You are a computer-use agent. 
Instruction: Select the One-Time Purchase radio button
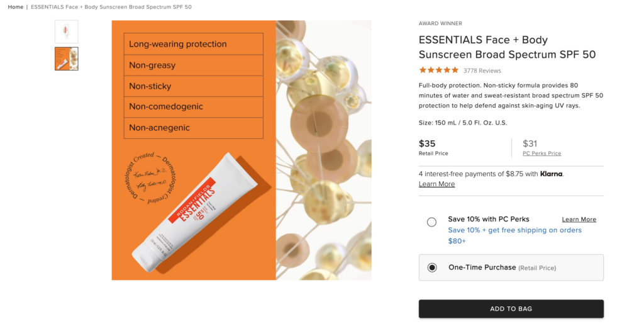pos(432,268)
